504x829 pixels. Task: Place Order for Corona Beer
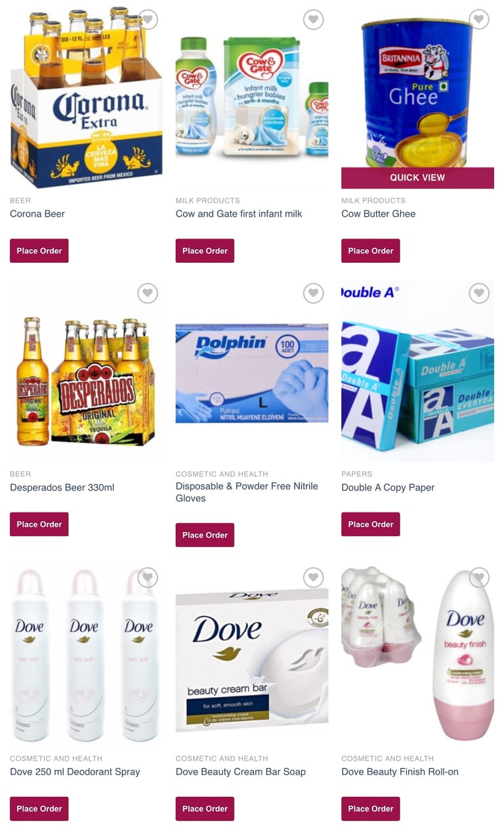[39, 251]
